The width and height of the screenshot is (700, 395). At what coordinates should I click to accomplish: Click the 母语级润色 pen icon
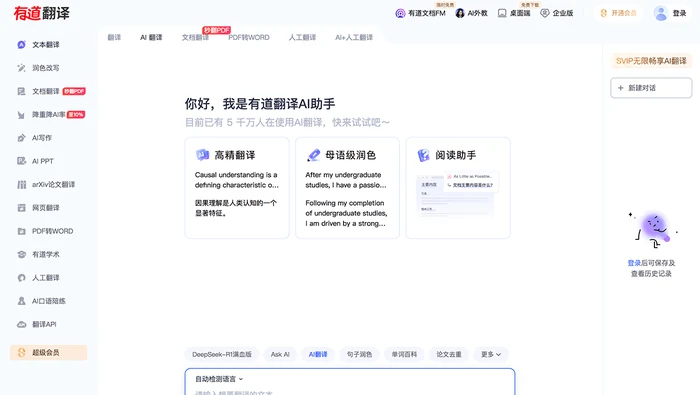tap(313, 155)
